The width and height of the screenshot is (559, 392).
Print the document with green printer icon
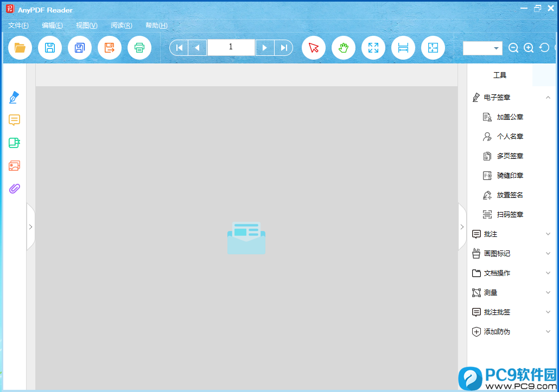tap(139, 48)
